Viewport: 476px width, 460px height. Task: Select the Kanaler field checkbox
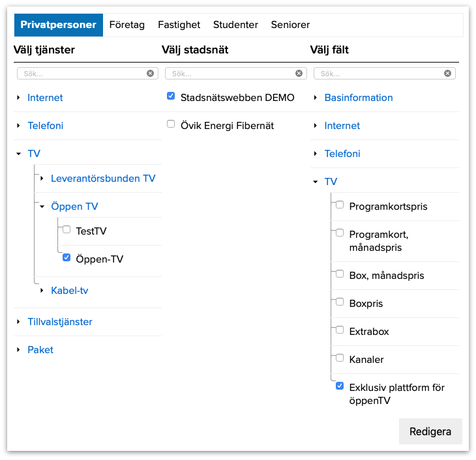click(x=340, y=358)
